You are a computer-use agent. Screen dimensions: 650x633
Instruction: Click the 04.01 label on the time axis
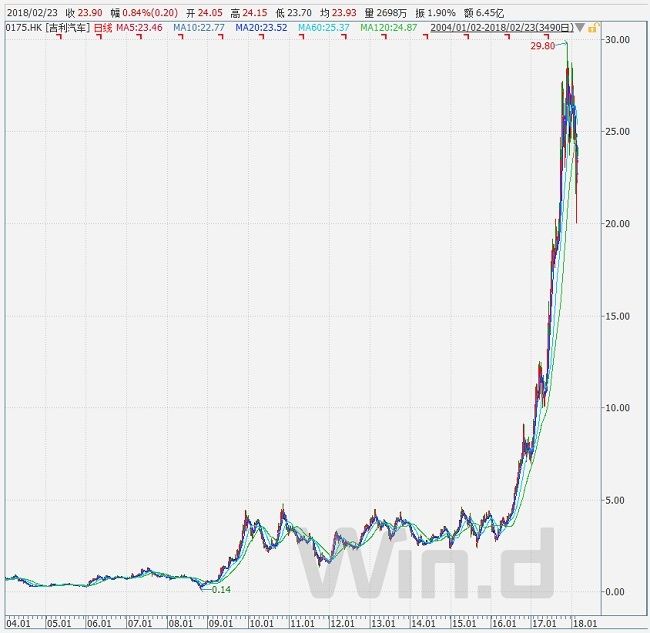pos(18,623)
